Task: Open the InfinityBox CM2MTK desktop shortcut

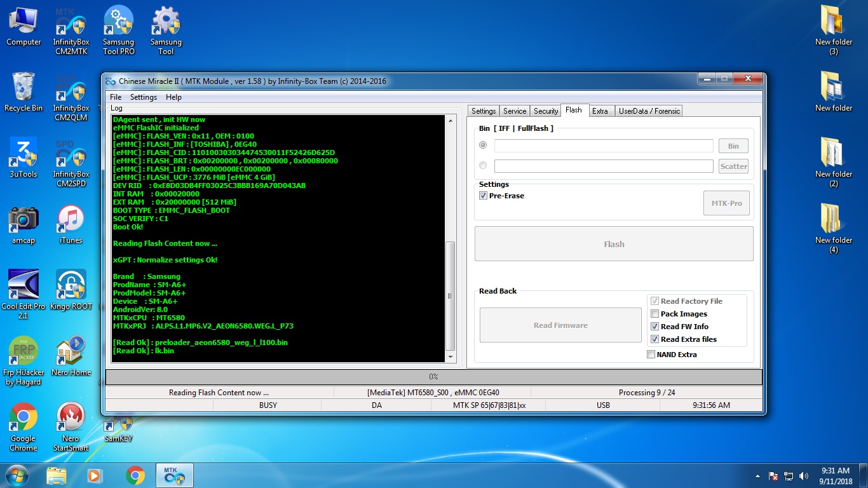Action: 71,30
